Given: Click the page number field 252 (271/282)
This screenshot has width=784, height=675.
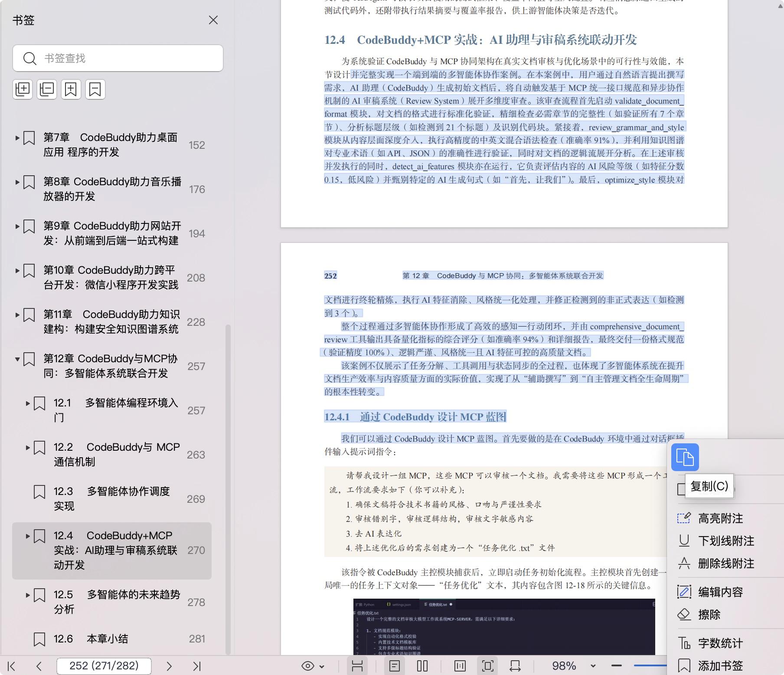Looking at the screenshot, I should (x=104, y=666).
